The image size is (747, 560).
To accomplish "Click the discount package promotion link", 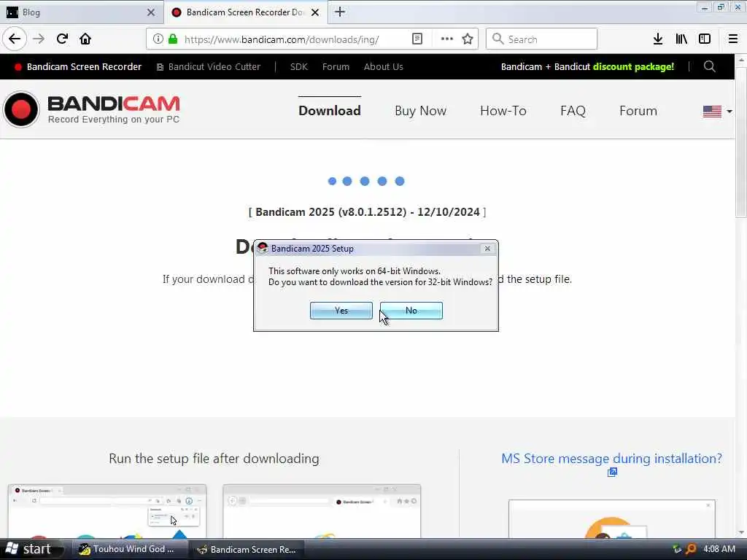I will (587, 66).
